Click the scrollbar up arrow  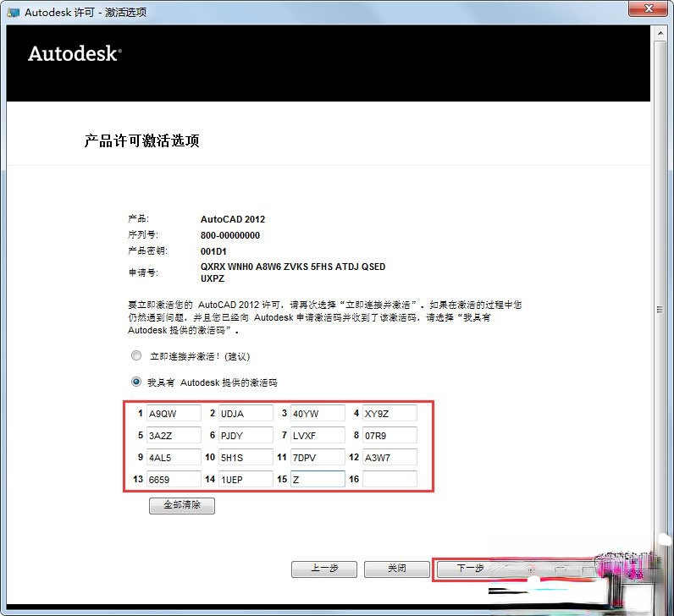pyautogui.click(x=660, y=33)
